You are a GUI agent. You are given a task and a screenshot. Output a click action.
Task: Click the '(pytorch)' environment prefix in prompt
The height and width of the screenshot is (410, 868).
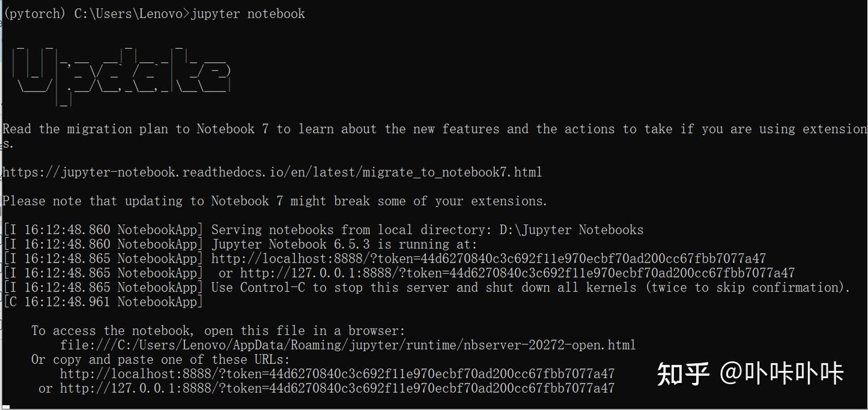click(34, 14)
